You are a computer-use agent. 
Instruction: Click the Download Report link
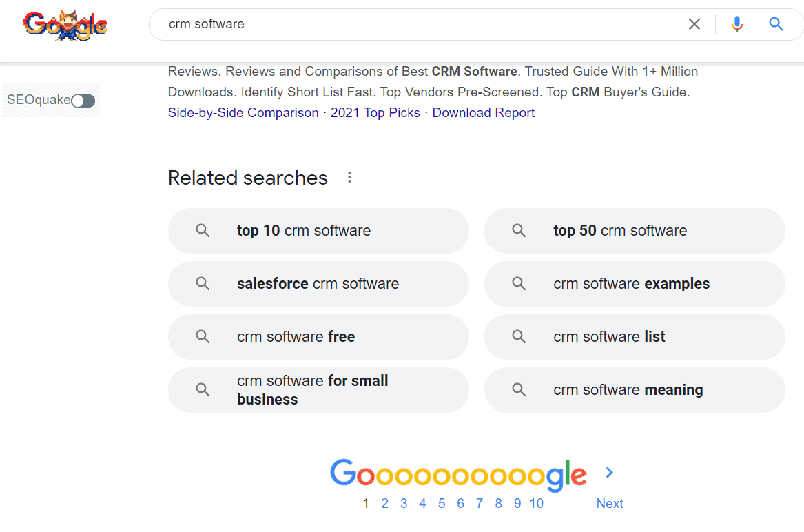click(483, 113)
